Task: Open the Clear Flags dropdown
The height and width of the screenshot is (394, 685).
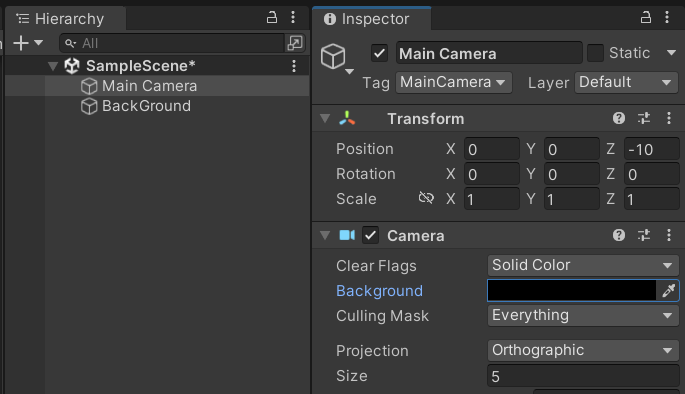Action: pyautogui.click(x=583, y=265)
